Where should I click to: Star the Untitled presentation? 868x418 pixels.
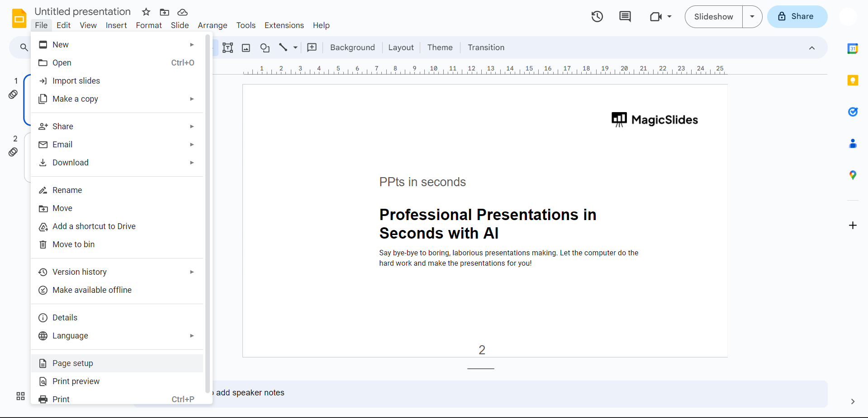pos(146,12)
